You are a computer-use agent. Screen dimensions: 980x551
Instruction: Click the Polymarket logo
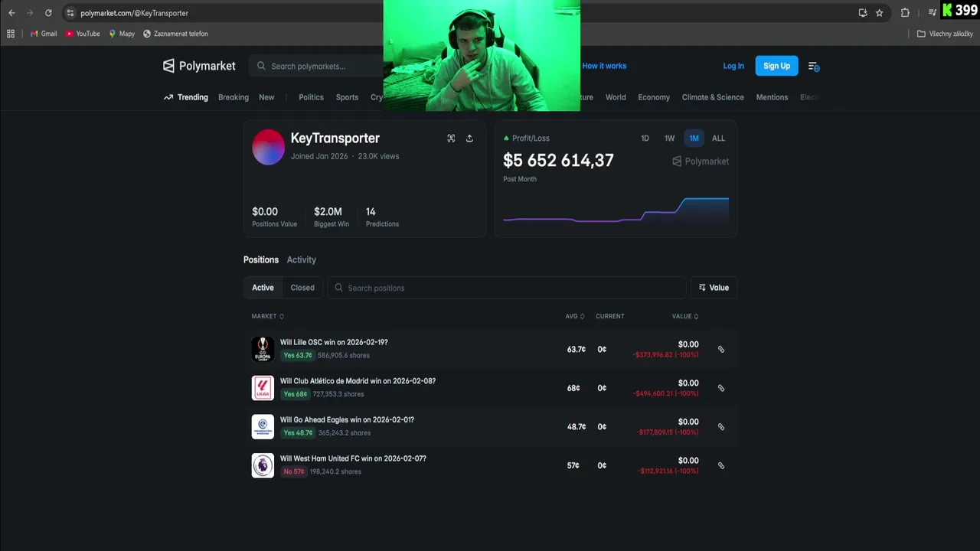click(199, 66)
